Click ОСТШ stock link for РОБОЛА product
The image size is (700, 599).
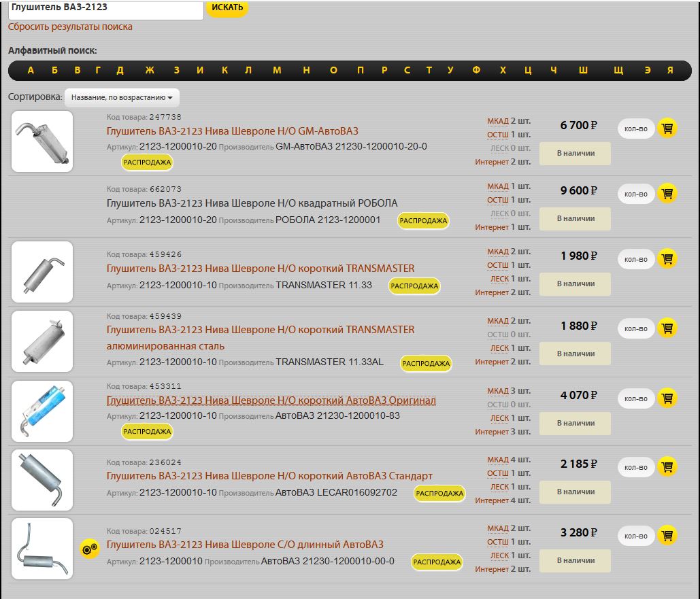498,200
